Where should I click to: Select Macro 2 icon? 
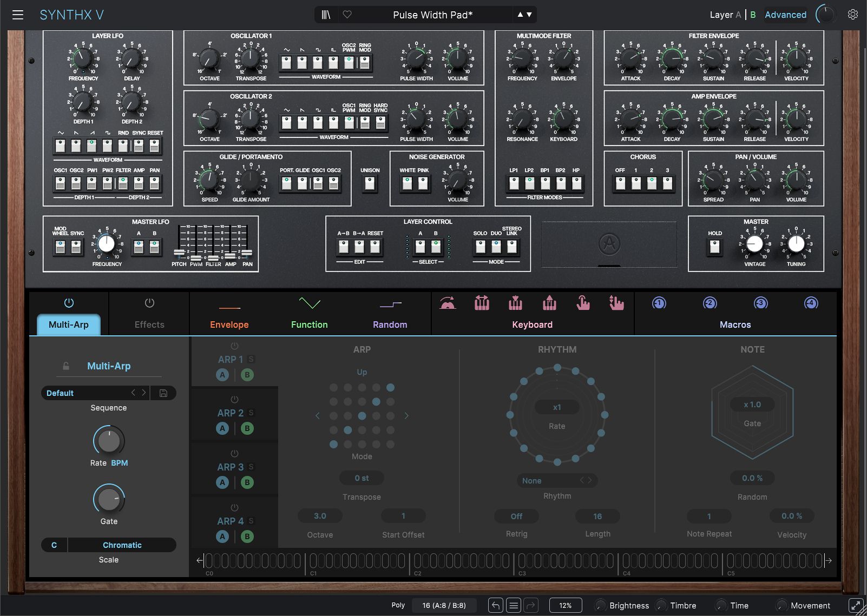tap(710, 303)
